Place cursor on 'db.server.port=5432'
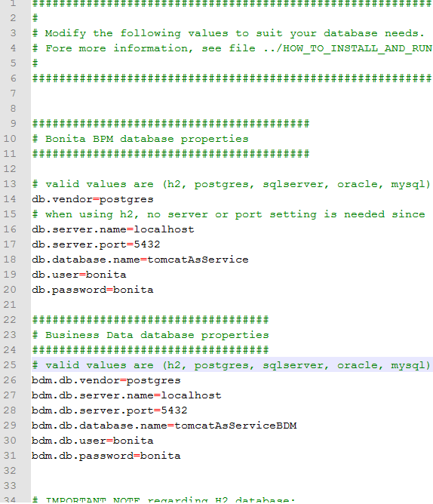 coord(96,244)
